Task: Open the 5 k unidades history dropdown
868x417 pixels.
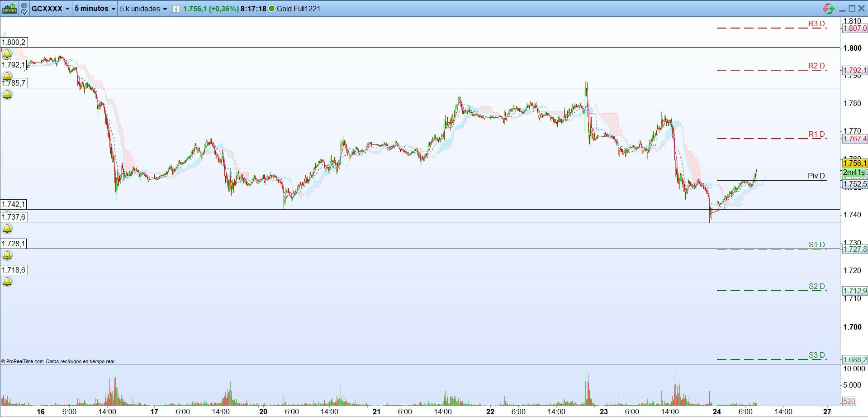Action: (x=143, y=9)
